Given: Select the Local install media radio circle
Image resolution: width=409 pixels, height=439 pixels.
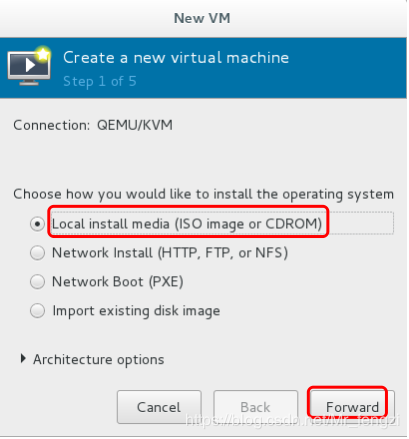Looking at the screenshot, I should tap(37, 224).
